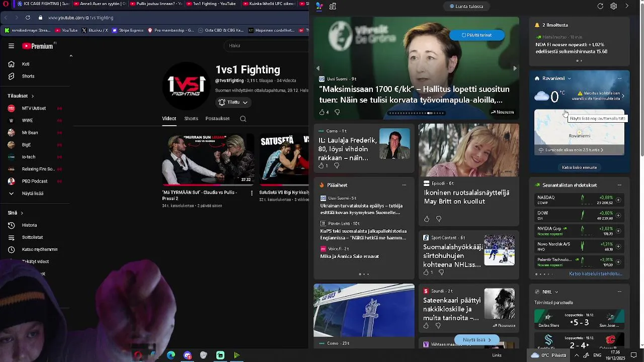Add NASDAQ to the watchlist

(x=618, y=200)
